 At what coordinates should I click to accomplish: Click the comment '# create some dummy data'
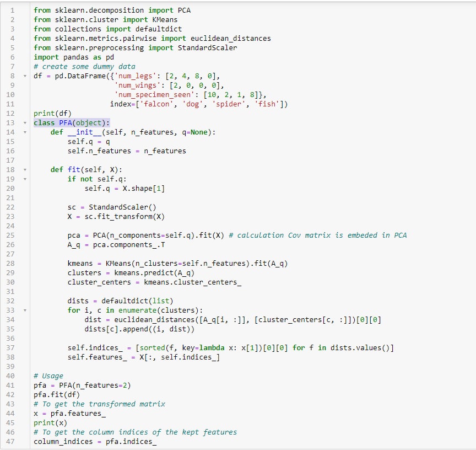coord(84,67)
